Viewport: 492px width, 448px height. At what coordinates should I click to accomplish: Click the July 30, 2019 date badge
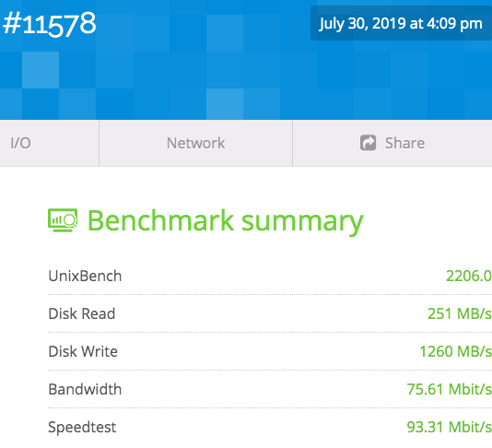pyautogui.click(x=401, y=23)
